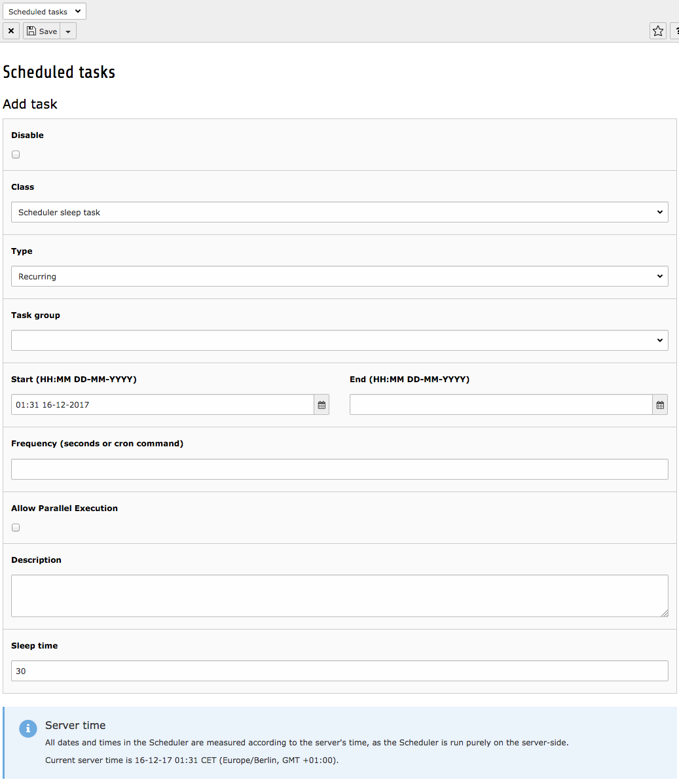Image resolution: width=679 pixels, height=784 pixels.
Task: Open the Save options dropdown arrow
Action: (x=68, y=31)
